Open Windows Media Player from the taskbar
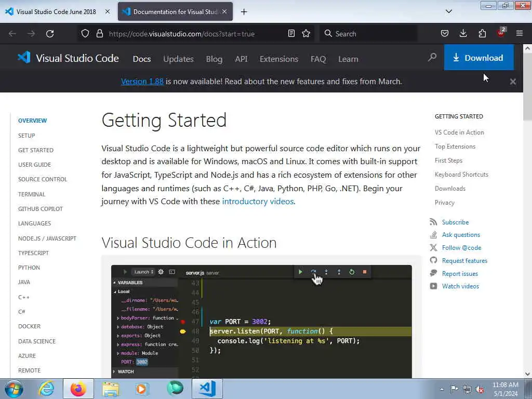The width and height of the screenshot is (532, 399). click(x=141, y=389)
